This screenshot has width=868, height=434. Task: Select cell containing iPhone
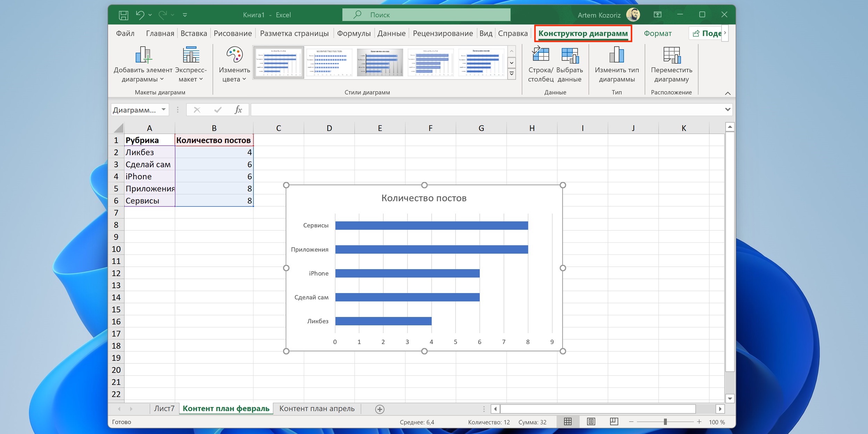click(150, 176)
